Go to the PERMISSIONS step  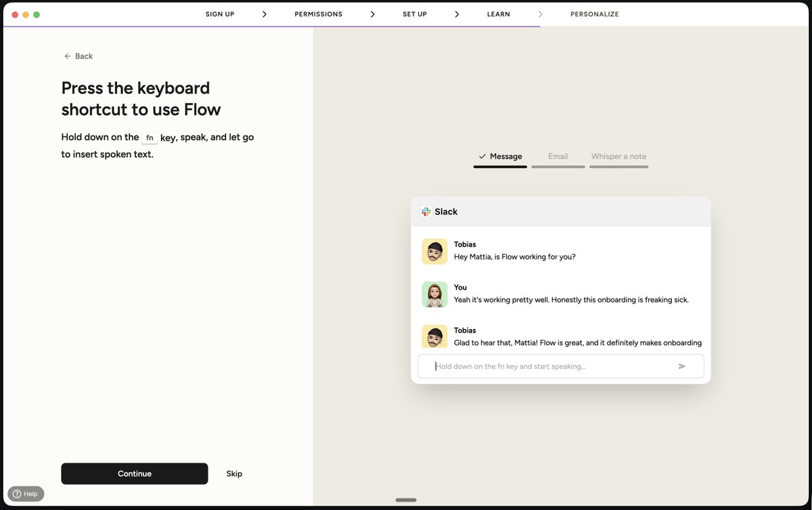pyautogui.click(x=318, y=14)
